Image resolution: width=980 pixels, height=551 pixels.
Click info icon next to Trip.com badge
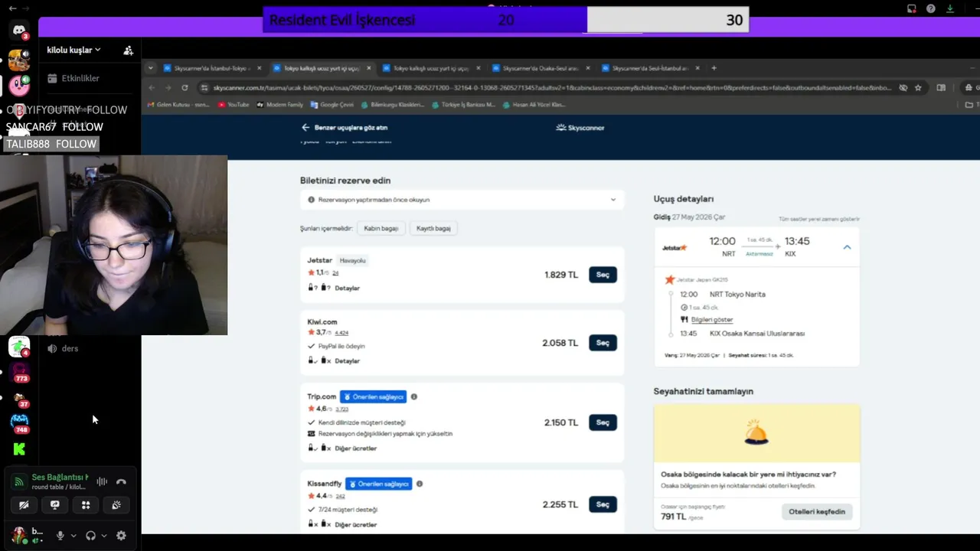point(414,396)
